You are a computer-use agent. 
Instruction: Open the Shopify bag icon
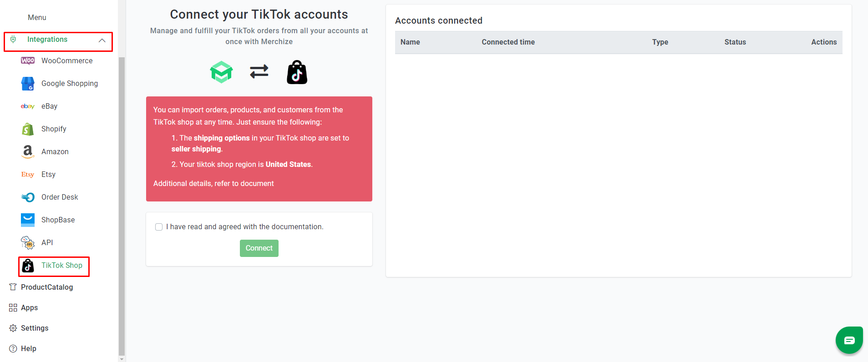coord(28,129)
